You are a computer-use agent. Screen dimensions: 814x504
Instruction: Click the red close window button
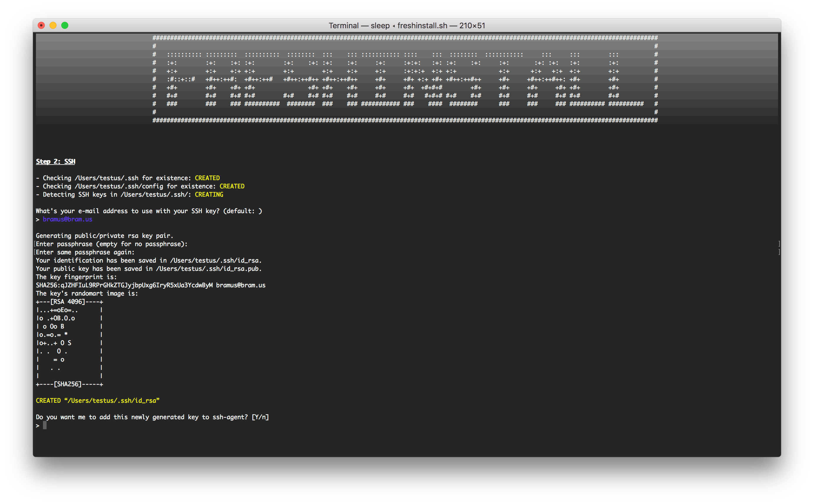[x=41, y=25]
